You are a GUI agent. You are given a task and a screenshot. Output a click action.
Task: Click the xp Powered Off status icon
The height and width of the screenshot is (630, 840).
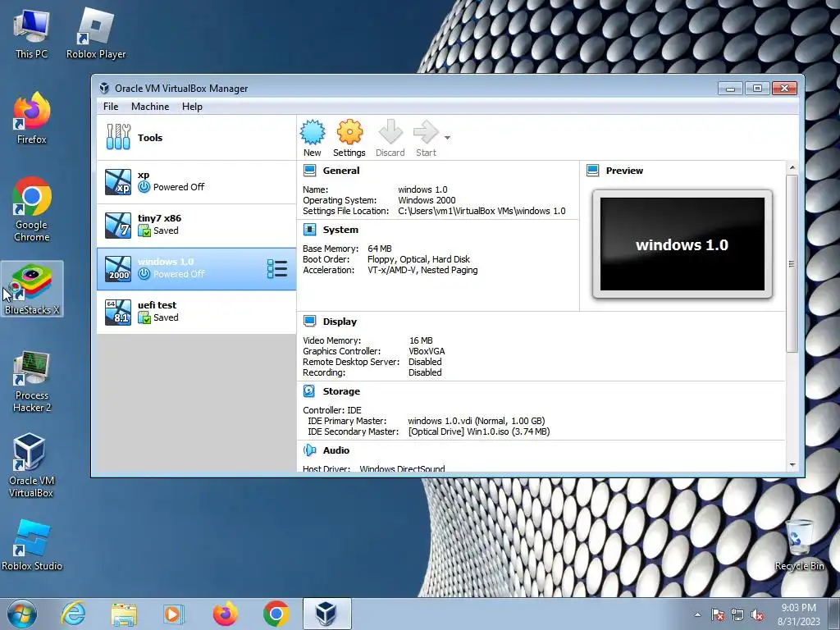144,187
